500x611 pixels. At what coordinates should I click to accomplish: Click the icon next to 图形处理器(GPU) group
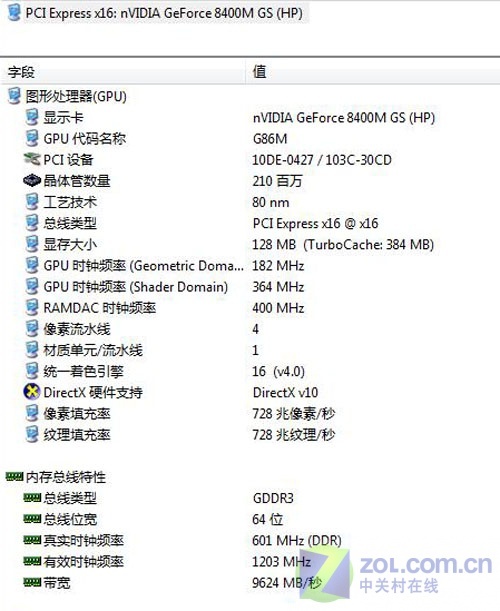point(14,96)
